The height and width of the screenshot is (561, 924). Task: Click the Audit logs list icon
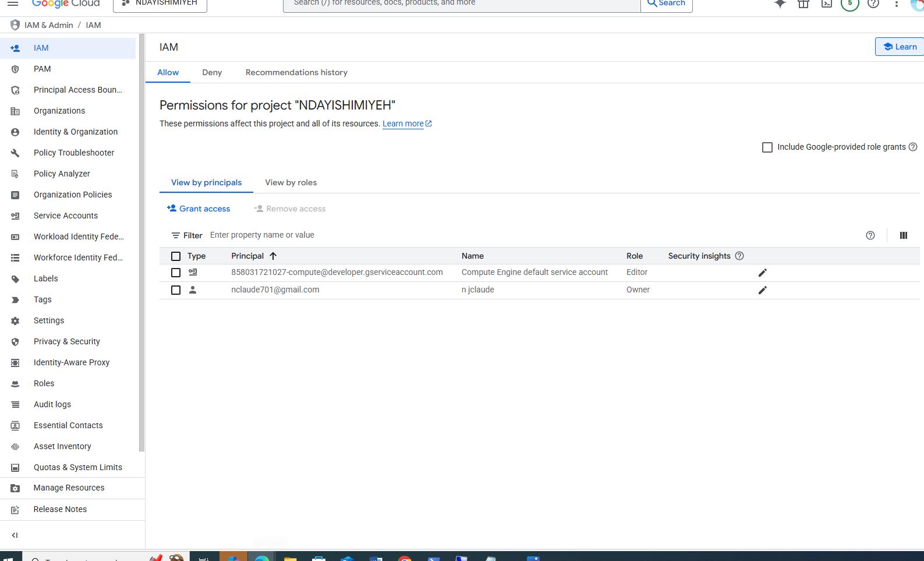coord(15,404)
